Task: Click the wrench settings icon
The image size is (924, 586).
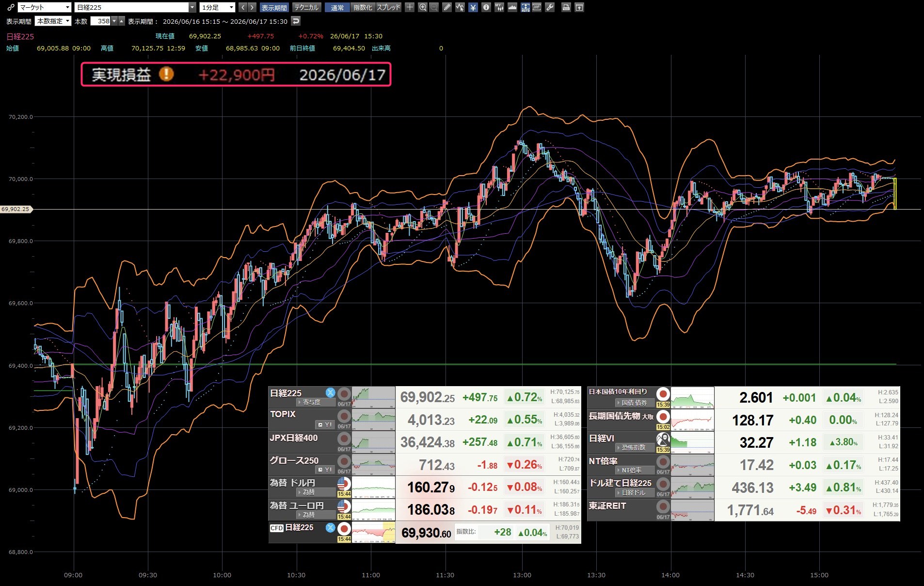Action: tap(550, 7)
